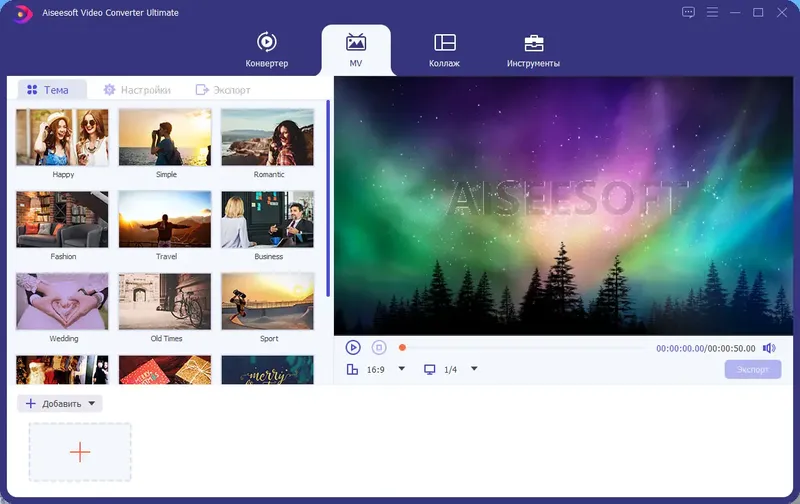This screenshot has width=800, height=504.
Task: Choose the Travel theme thumbnail
Action: tap(165, 219)
